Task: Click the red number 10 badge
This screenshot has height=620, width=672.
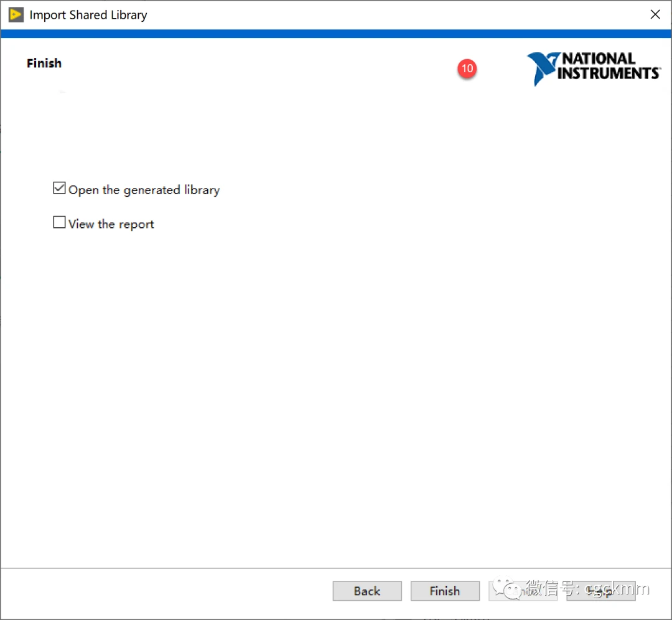Action: click(x=467, y=68)
